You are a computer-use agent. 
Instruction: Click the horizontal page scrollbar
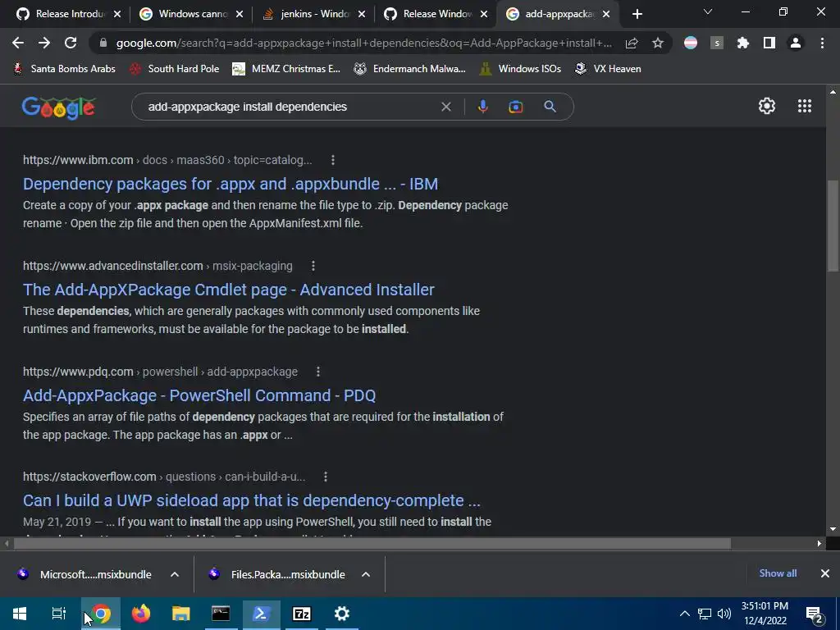click(372, 543)
